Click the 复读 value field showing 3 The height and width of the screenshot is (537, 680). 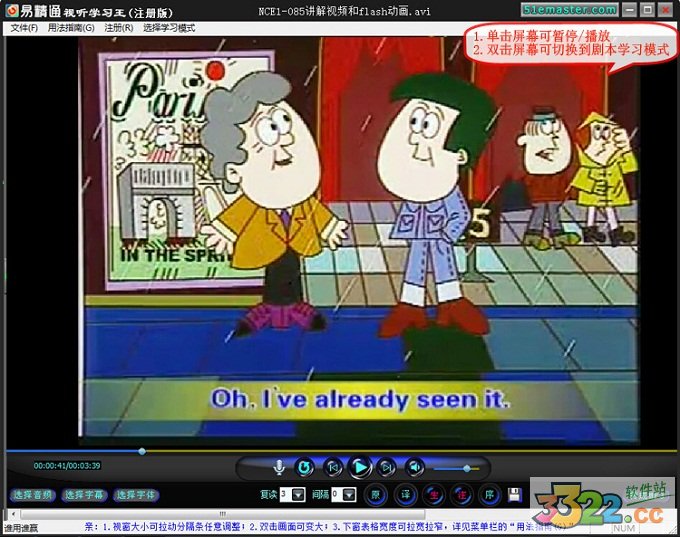[286, 494]
